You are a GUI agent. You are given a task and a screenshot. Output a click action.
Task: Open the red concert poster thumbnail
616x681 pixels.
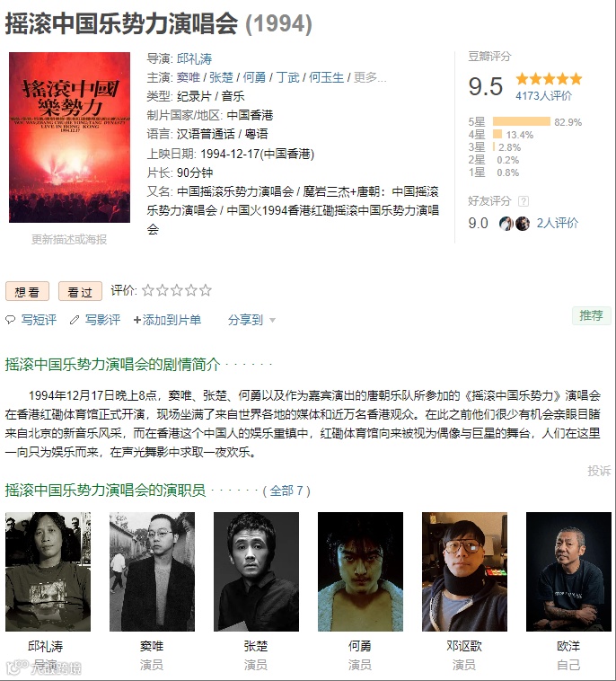tap(69, 137)
